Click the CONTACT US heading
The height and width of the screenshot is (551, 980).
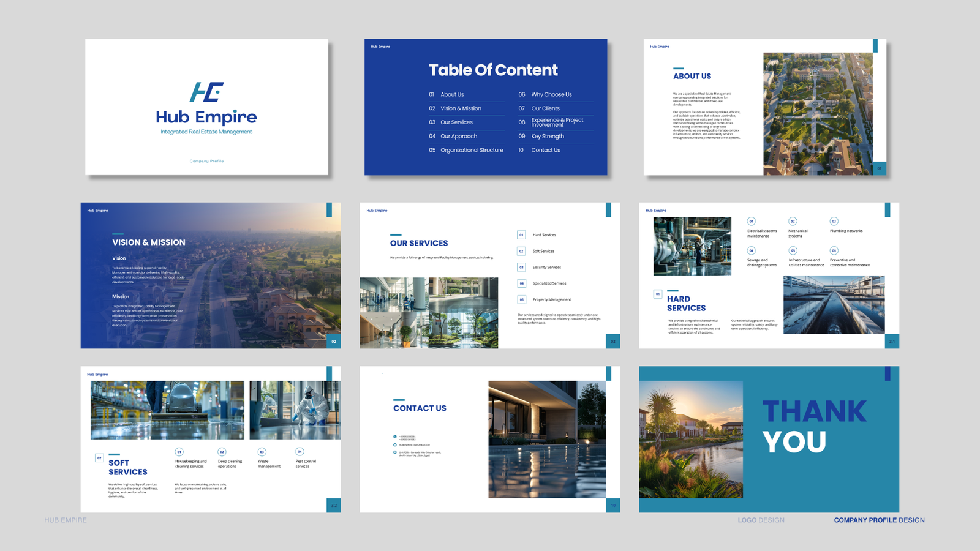click(420, 408)
